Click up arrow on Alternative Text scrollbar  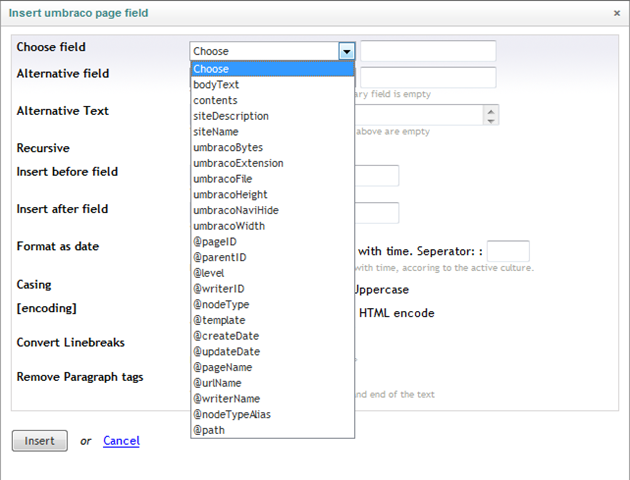pos(491,111)
